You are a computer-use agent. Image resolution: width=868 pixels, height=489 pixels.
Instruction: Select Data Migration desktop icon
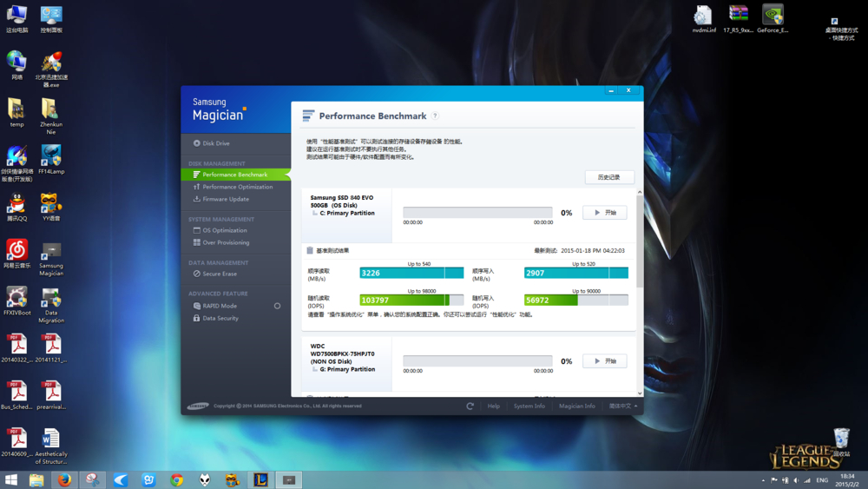[x=51, y=306]
